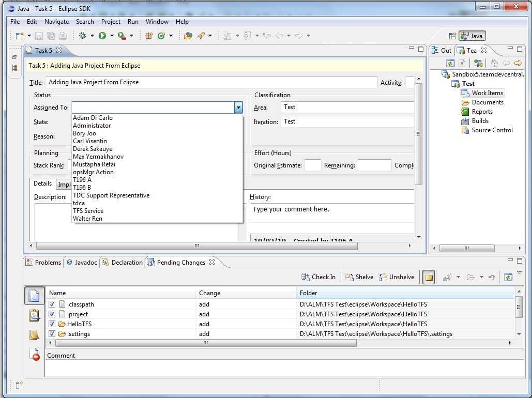The height and width of the screenshot is (398, 532).
Task: Uncheck the .settings folder checkbox
Action: pos(52,334)
